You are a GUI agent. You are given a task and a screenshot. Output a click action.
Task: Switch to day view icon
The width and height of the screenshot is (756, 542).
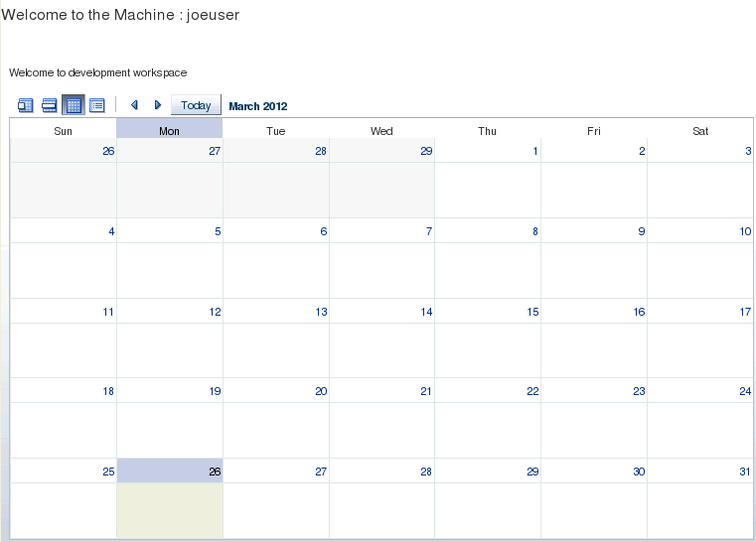[26, 105]
